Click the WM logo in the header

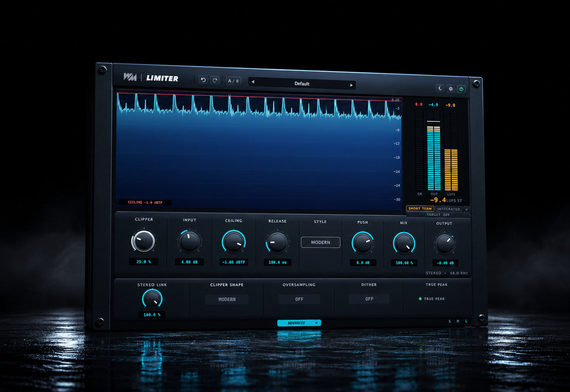tap(130, 77)
